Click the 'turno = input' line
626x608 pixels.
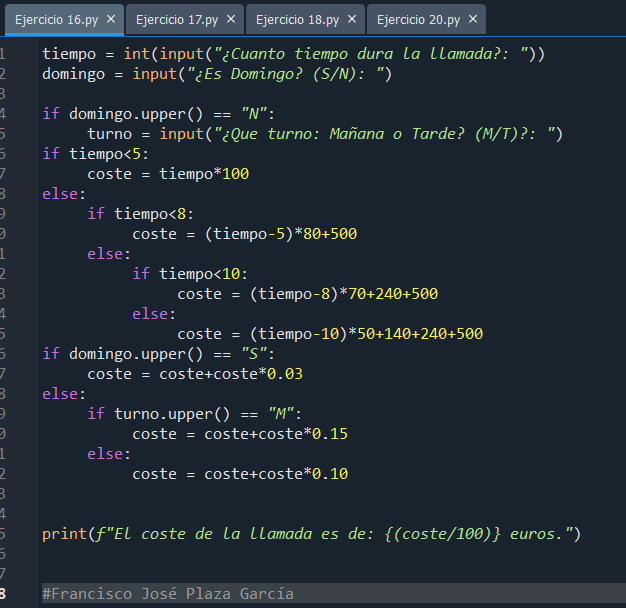(325, 134)
